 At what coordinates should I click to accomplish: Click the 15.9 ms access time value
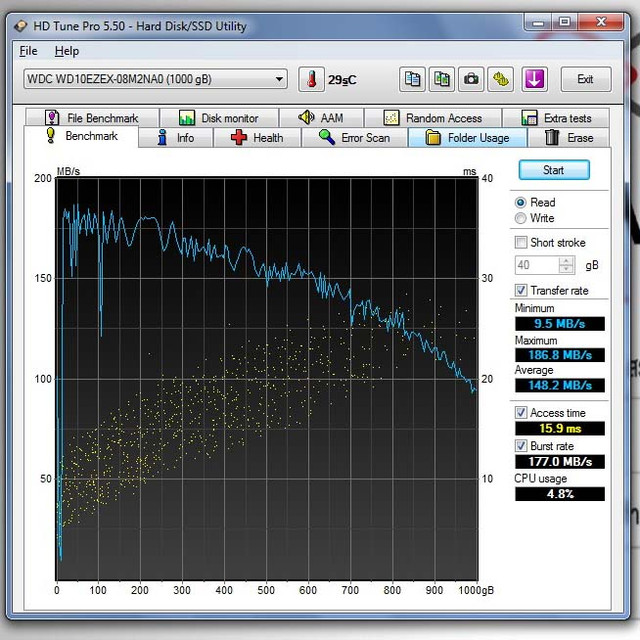click(560, 428)
